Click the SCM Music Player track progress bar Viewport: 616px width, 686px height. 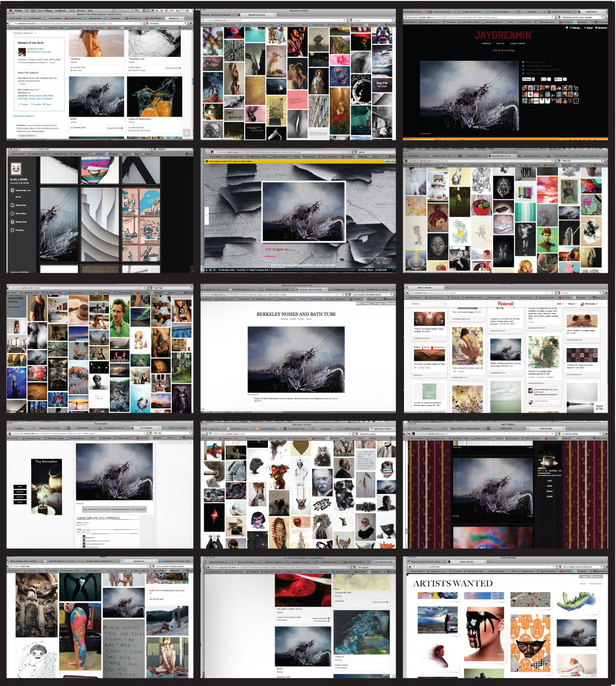[313, 270]
